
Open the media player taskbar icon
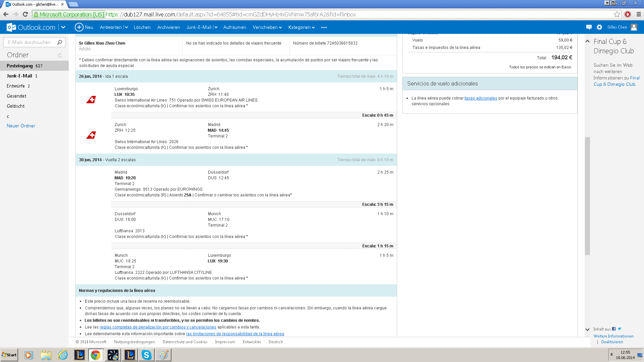click(x=29, y=355)
